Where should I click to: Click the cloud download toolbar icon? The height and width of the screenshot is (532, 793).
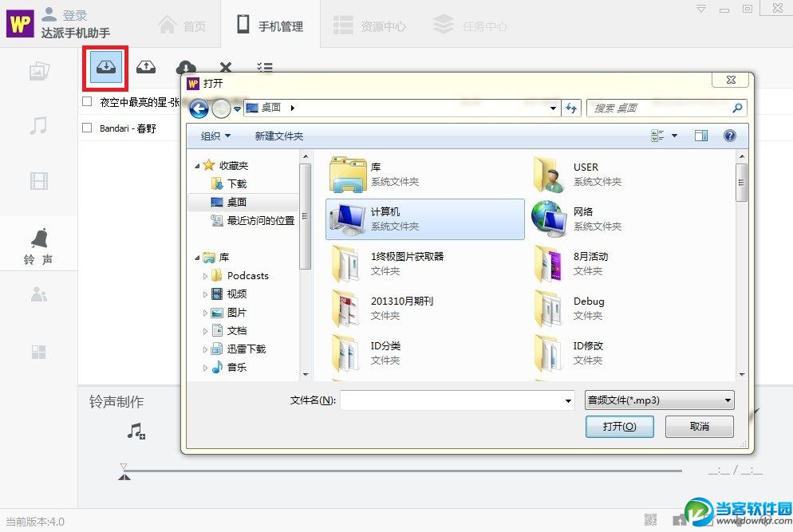(x=186, y=68)
